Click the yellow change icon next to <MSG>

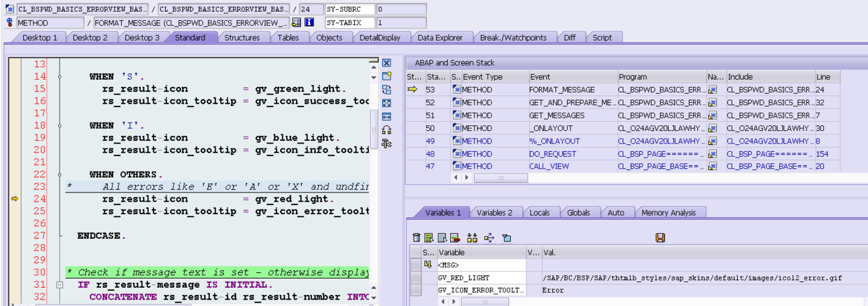428,265
